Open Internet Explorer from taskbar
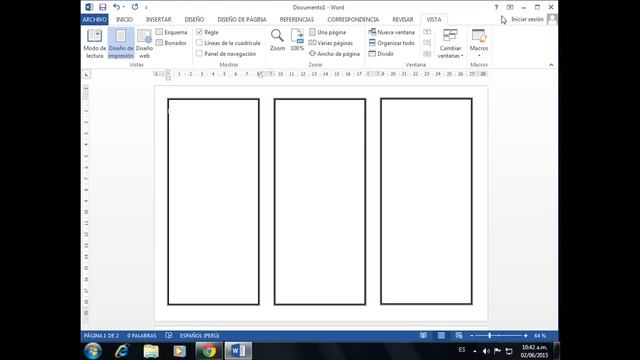Image resolution: width=640 pixels, height=360 pixels. 122,351
